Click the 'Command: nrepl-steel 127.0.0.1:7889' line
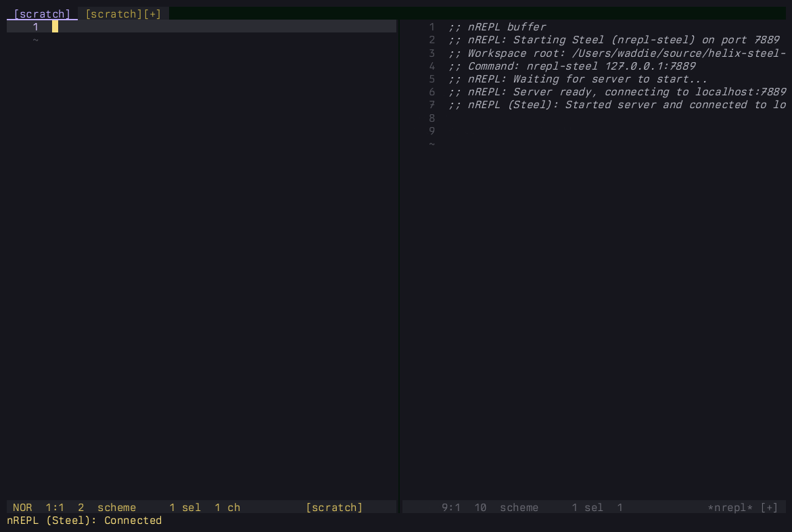 [572, 66]
